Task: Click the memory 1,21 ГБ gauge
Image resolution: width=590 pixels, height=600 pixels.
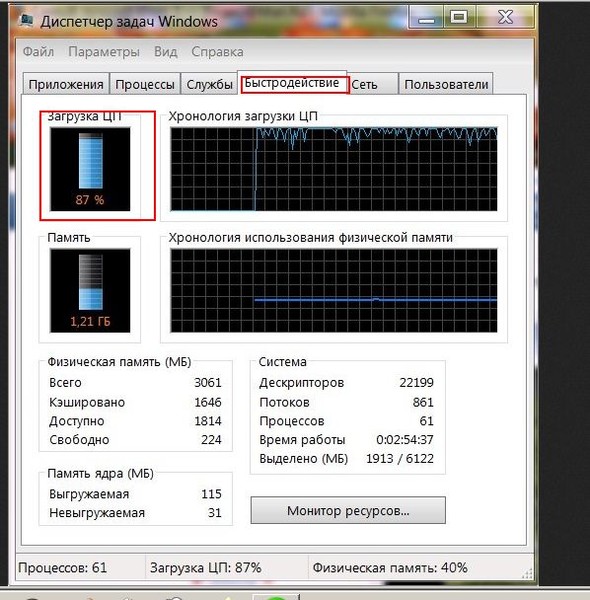Action: point(90,290)
